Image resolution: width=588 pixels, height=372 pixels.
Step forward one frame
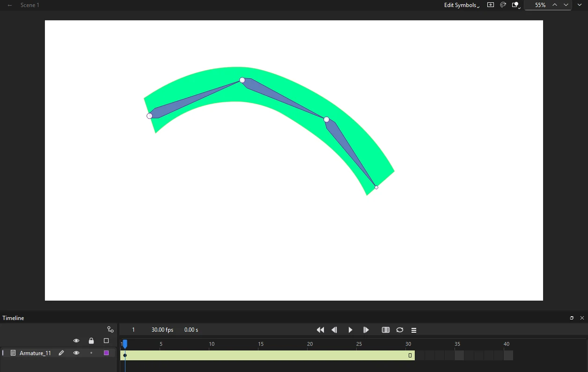pos(366,330)
